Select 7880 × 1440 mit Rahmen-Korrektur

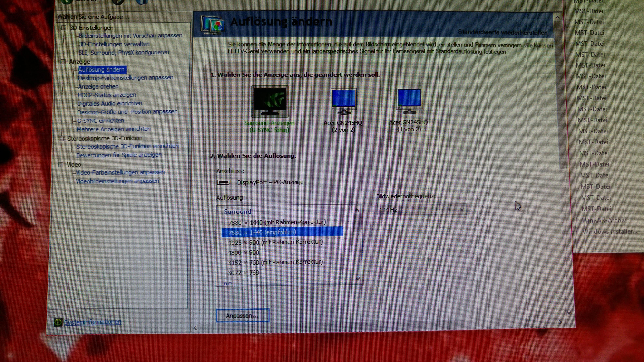coord(277,222)
